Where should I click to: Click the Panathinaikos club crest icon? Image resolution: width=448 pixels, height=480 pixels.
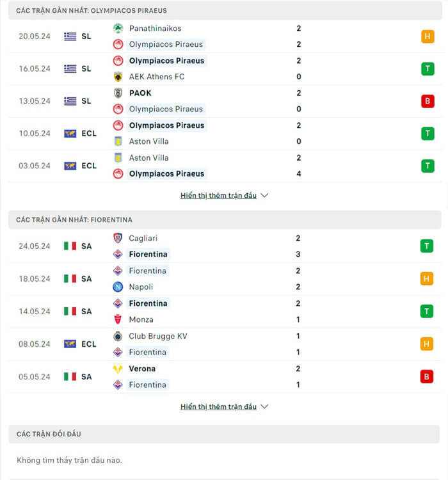coord(118,28)
